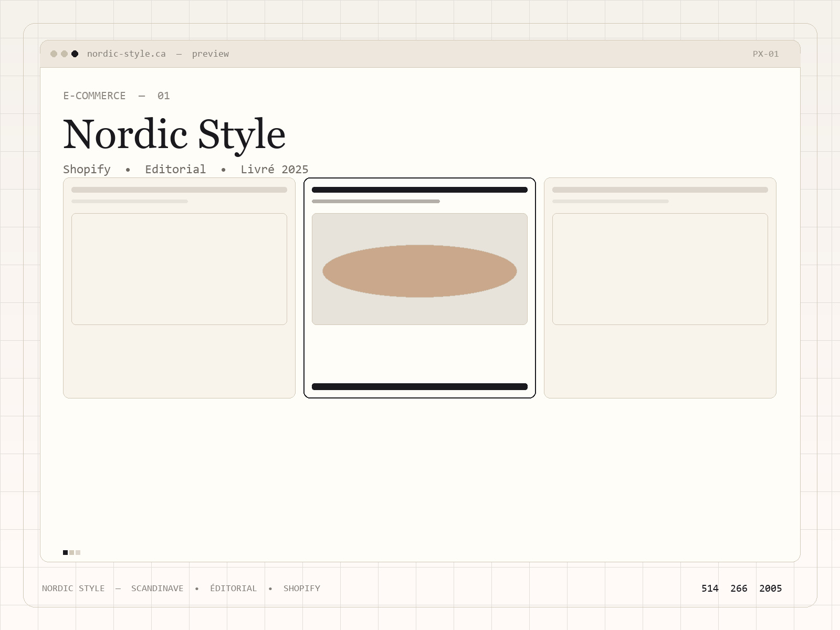
Task: Click 'Livré 2025' text
Action: pyautogui.click(x=275, y=169)
